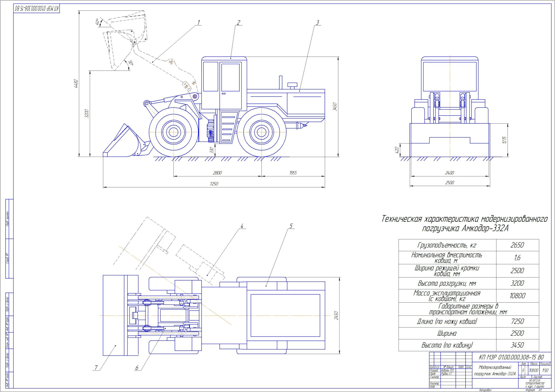555x392 pixels.
Task: Click the 2500 dimension below the front view
Action: tap(450, 183)
